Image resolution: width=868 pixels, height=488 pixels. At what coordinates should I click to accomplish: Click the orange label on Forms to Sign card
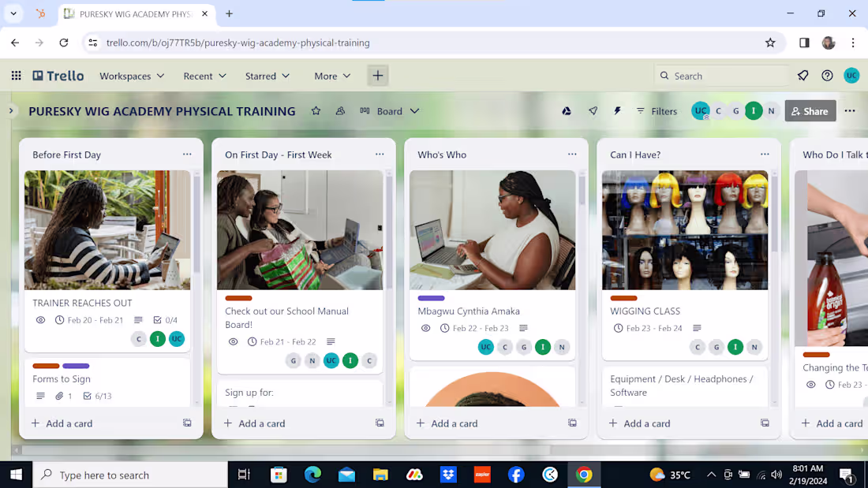pyautogui.click(x=46, y=366)
